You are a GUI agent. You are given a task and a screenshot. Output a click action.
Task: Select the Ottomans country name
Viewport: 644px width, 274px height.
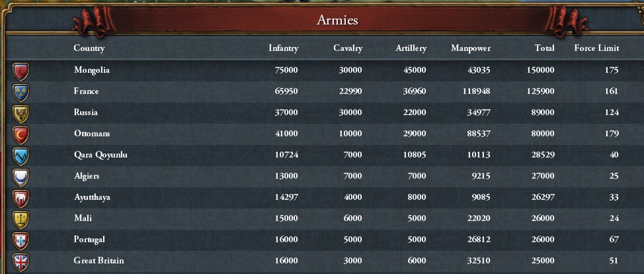click(x=92, y=134)
